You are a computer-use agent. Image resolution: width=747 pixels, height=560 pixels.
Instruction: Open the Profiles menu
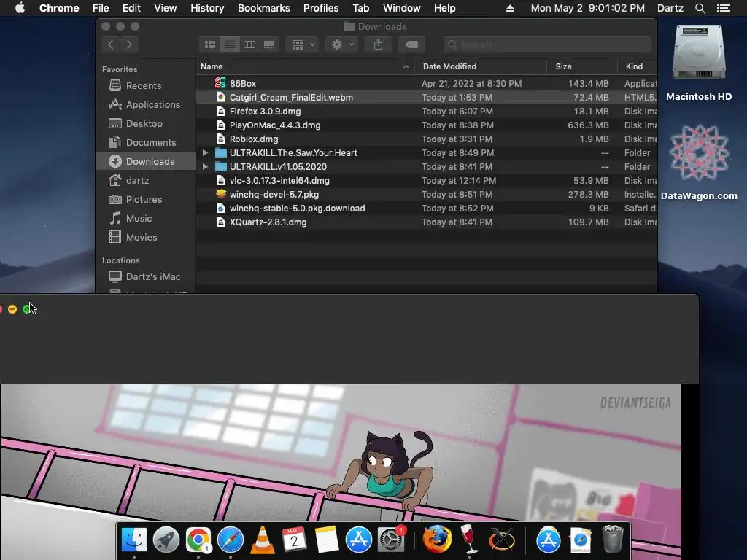321,8
